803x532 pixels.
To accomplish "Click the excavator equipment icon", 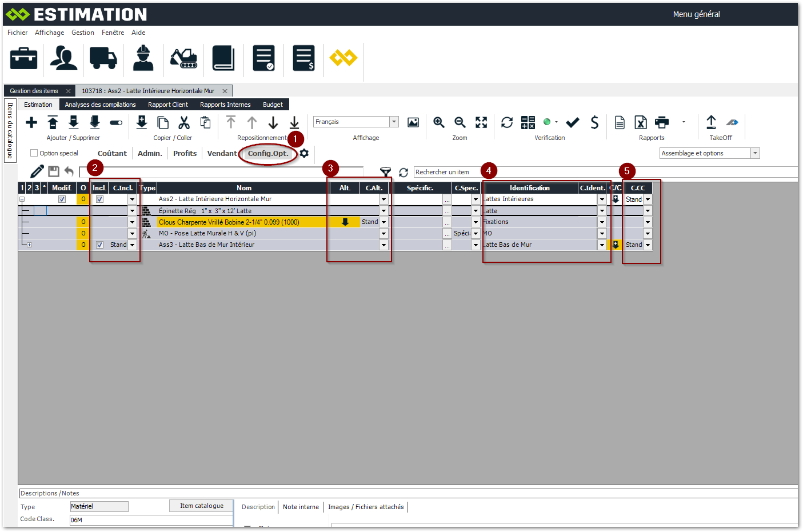I will pos(183,58).
